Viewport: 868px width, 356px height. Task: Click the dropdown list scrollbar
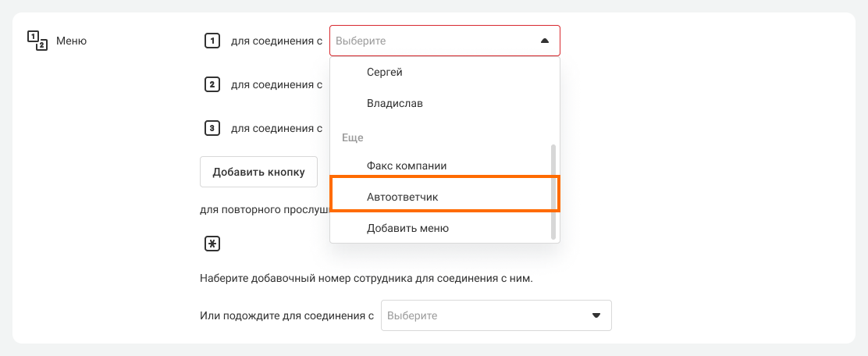553,190
